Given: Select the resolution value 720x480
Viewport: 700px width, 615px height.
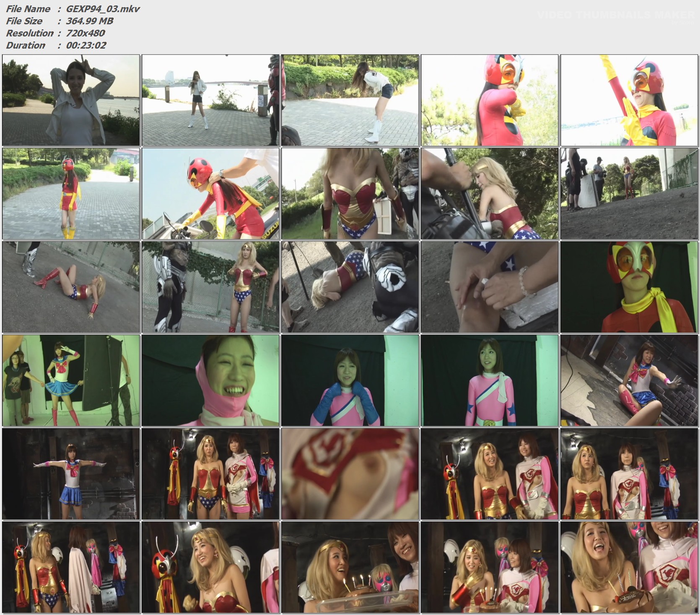Looking at the screenshot, I should [86, 33].
